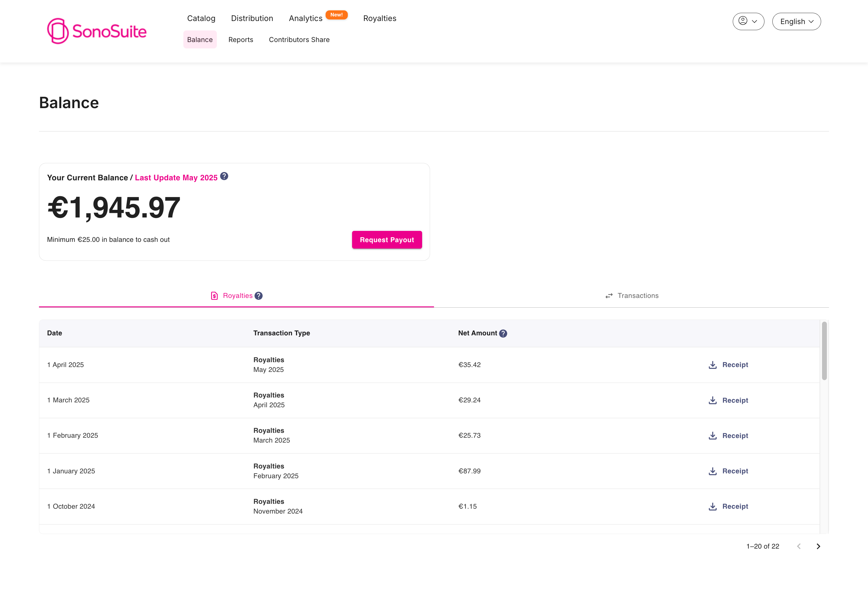Click the €29.24 net amount
Image resolution: width=868 pixels, height=590 pixels.
(x=470, y=400)
